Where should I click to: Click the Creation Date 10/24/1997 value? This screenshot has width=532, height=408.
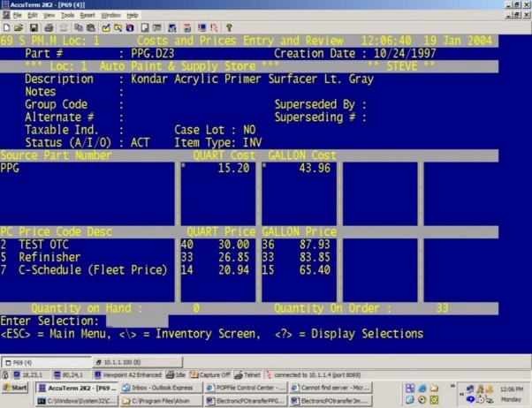tap(405, 54)
